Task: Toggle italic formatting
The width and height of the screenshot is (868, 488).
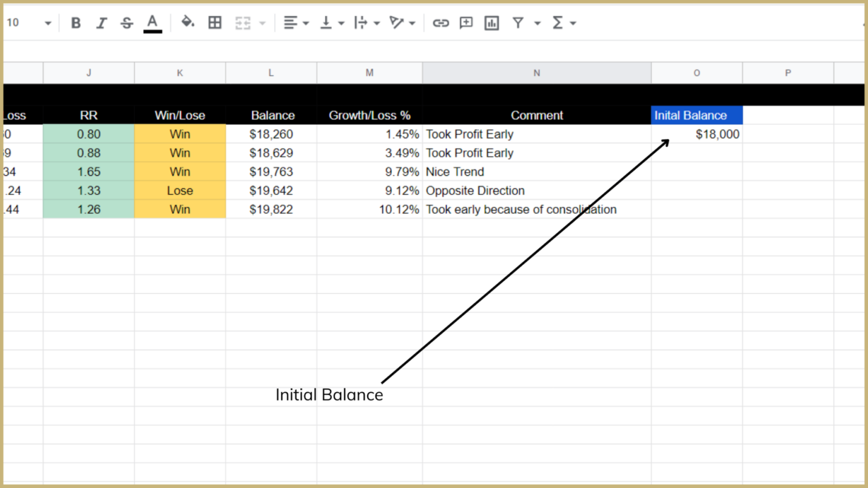Action: point(101,23)
